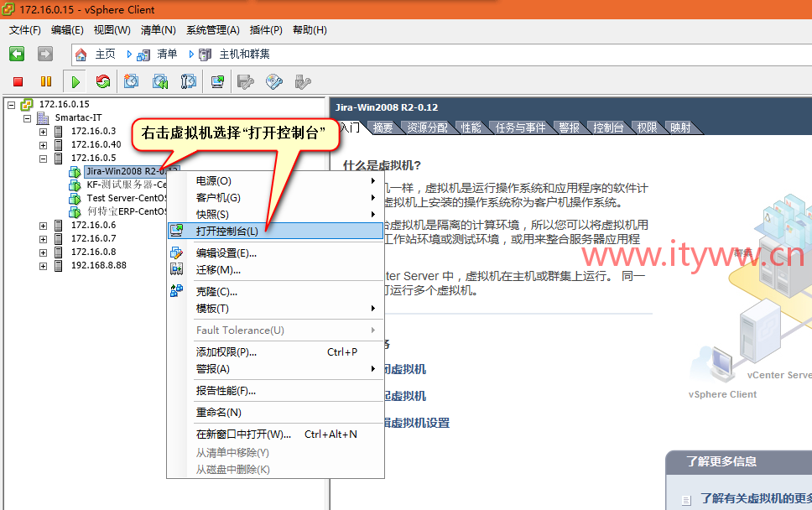Select the Test Server-CentOS virtual machine icon
Viewport: 812px width, 510px height.
(75, 198)
